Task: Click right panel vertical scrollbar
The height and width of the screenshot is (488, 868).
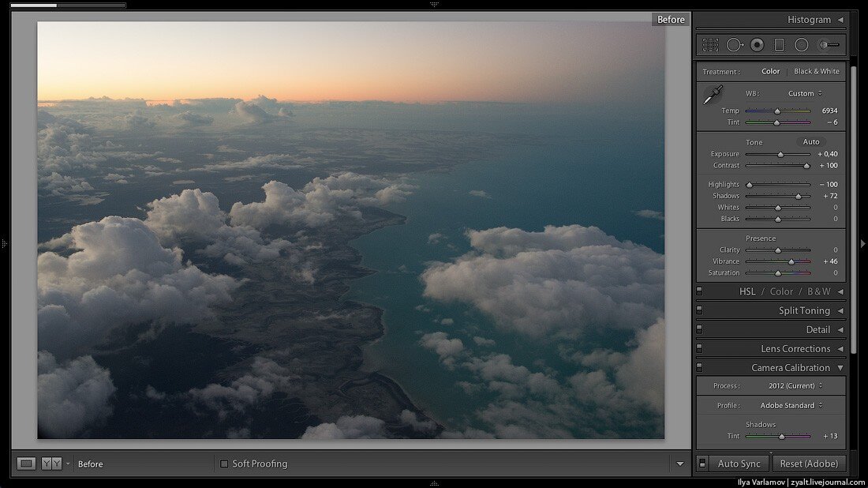Action: pyautogui.click(x=854, y=209)
